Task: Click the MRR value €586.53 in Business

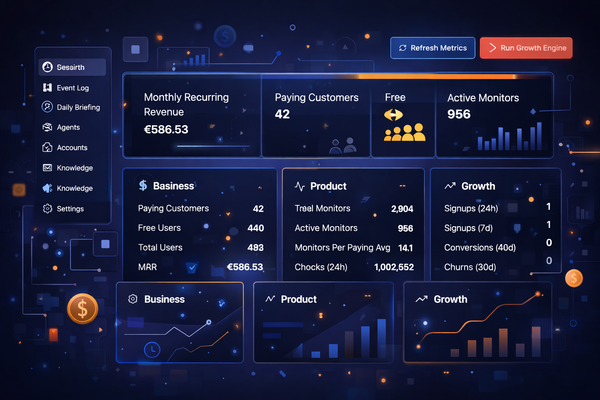Action: tap(245, 267)
